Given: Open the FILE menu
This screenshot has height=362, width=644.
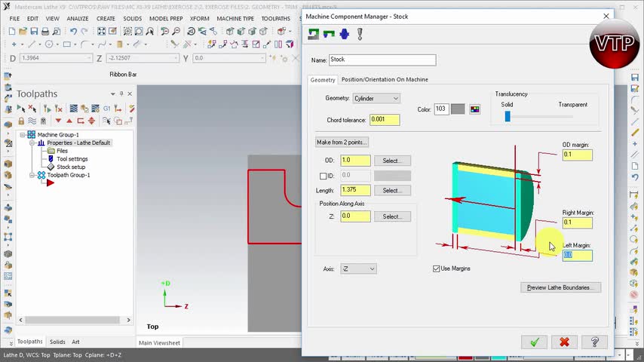Looking at the screenshot, I should 14,19.
